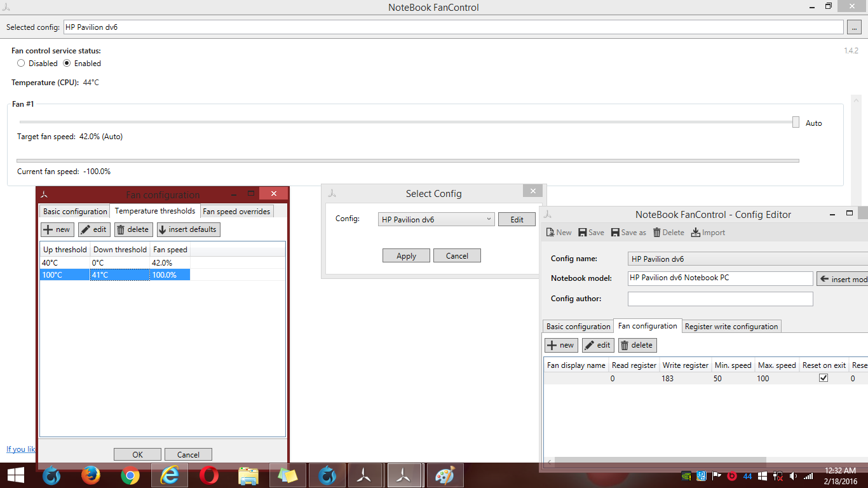
Task: Select the Disabled service status radio button
Action: click(x=21, y=64)
